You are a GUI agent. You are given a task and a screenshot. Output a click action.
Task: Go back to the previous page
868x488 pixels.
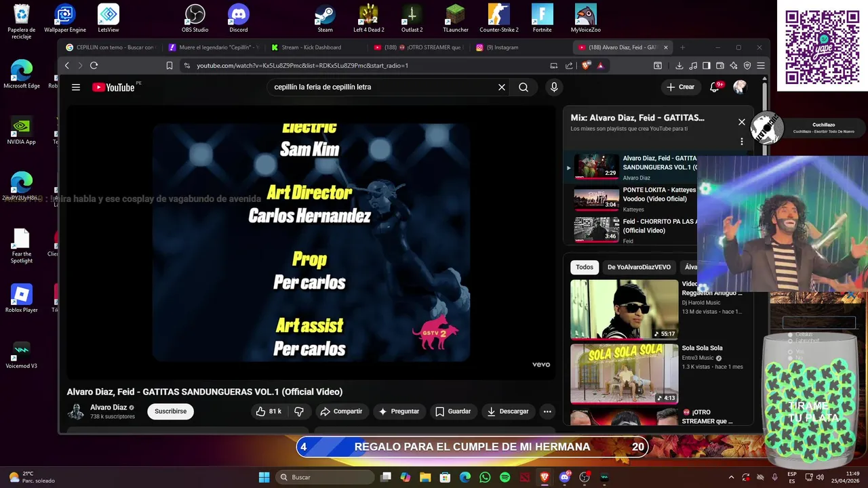pos(66,66)
